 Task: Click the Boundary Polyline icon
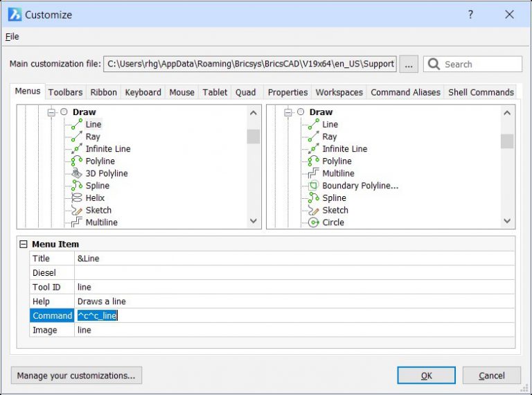tap(314, 185)
